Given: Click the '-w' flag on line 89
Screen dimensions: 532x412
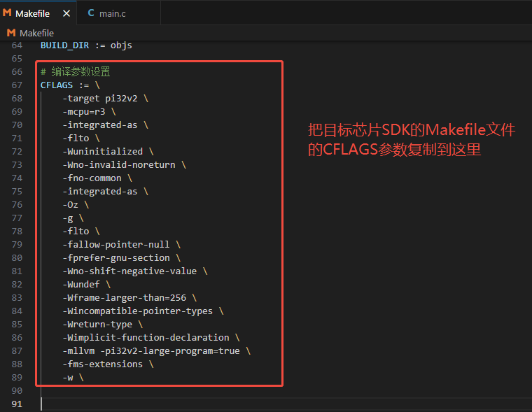Looking at the screenshot, I should [x=68, y=378].
